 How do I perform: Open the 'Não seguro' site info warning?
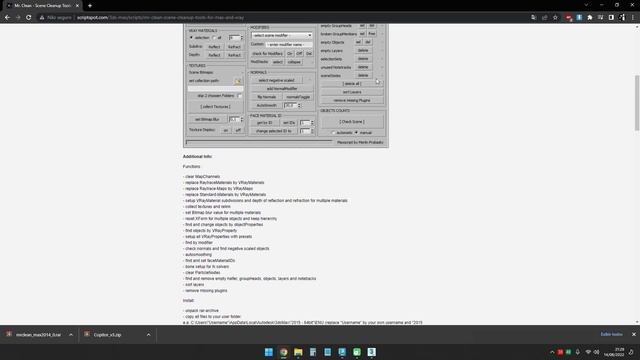(x=56, y=18)
